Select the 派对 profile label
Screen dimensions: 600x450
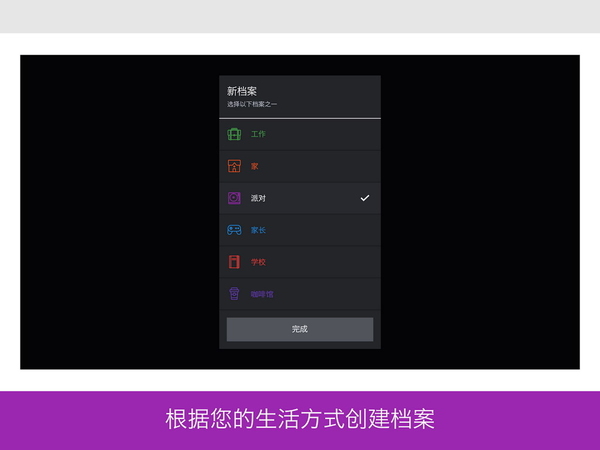[x=258, y=198]
